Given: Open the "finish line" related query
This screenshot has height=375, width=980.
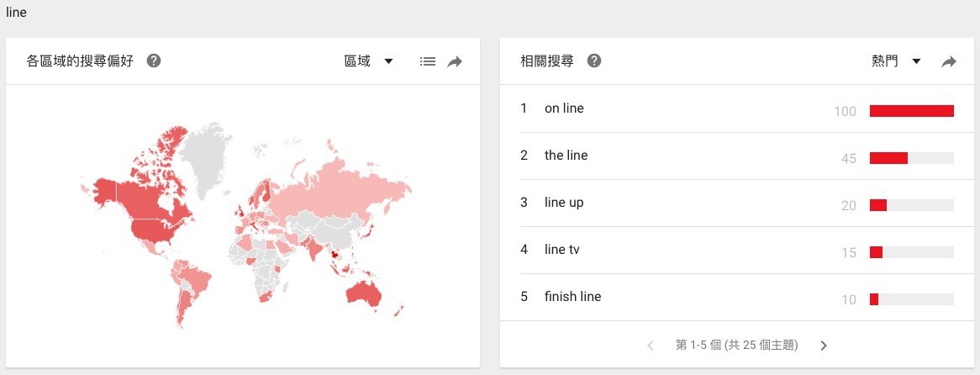Looking at the screenshot, I should [x=572, y=297].
